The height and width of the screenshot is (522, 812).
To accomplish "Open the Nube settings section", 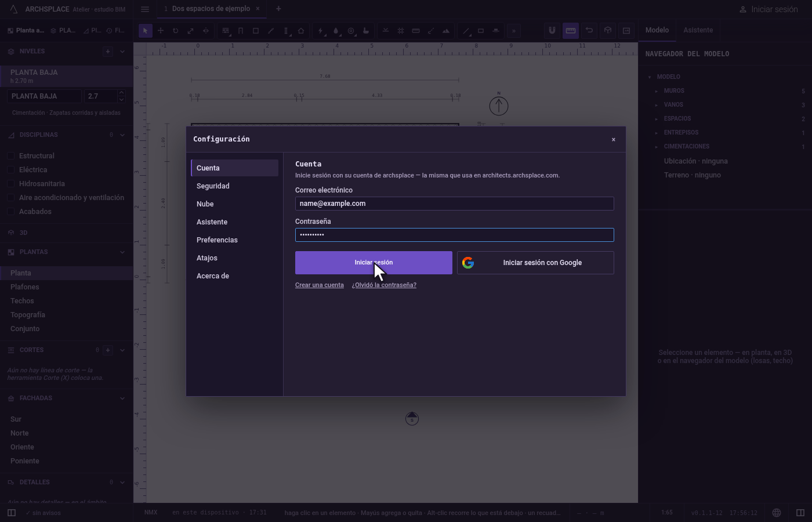I will point(235,204).
